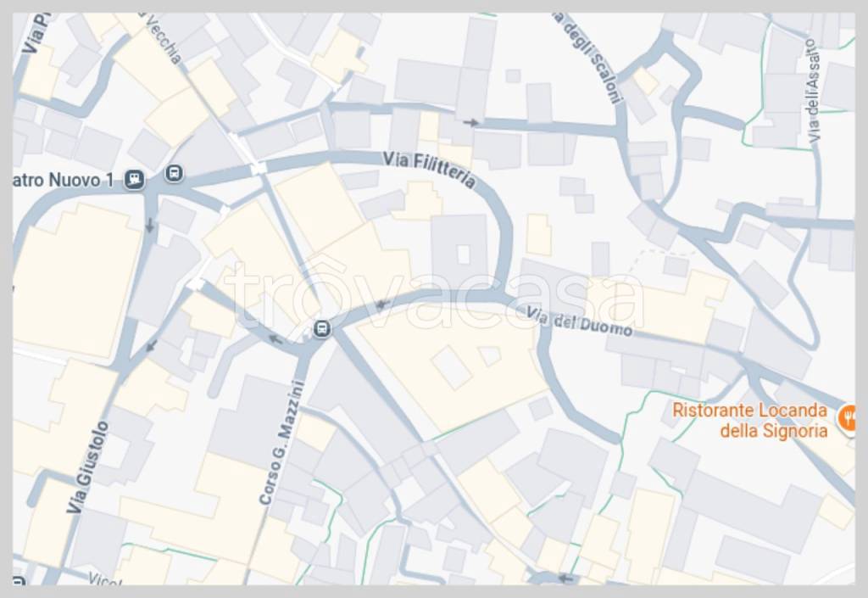Click the trovacasa watermark text

coord(435,294)
